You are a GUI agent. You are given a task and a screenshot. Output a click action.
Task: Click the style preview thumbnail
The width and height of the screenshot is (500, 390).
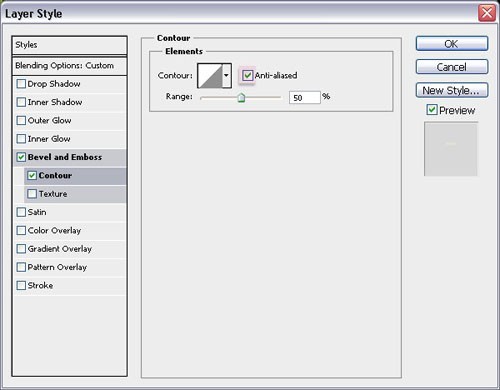pyautogui.click(x=451, y=149)
